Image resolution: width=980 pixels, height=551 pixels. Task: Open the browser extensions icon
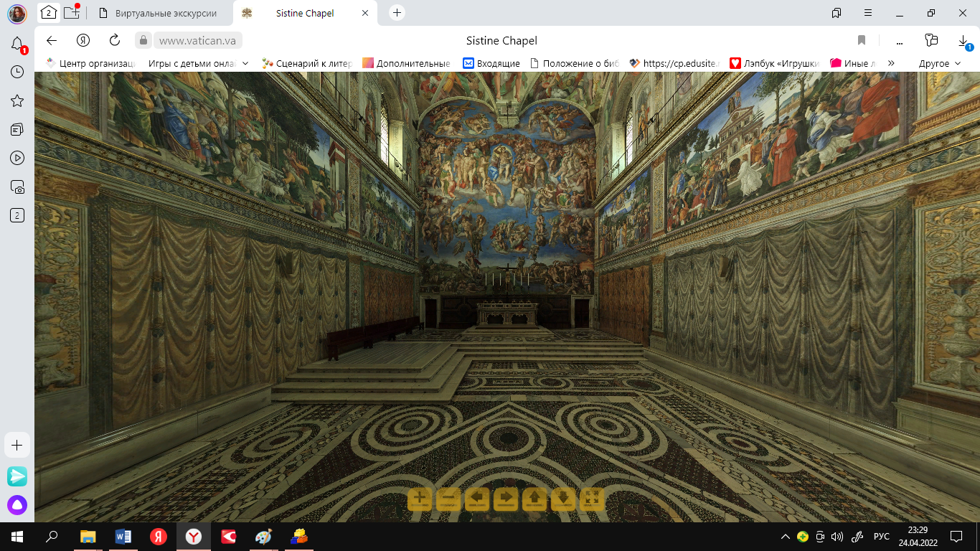click(932, 40)
